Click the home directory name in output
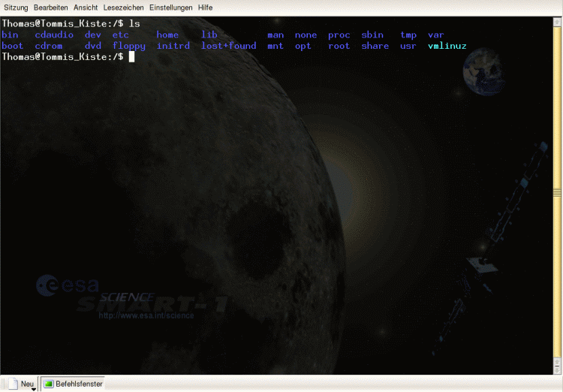Image resolution: width=563 pixels, height=392 pixels. click(x=167, y=35)
